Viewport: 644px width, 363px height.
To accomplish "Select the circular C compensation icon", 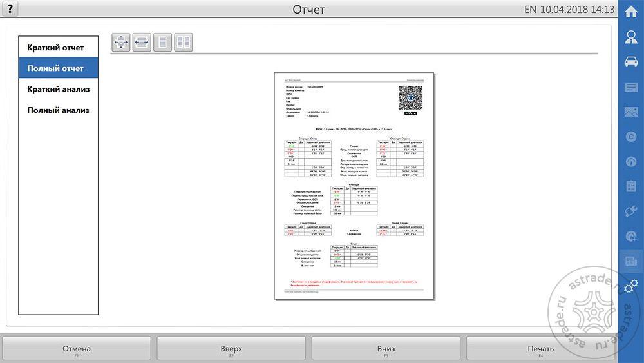I will (631, 137).
